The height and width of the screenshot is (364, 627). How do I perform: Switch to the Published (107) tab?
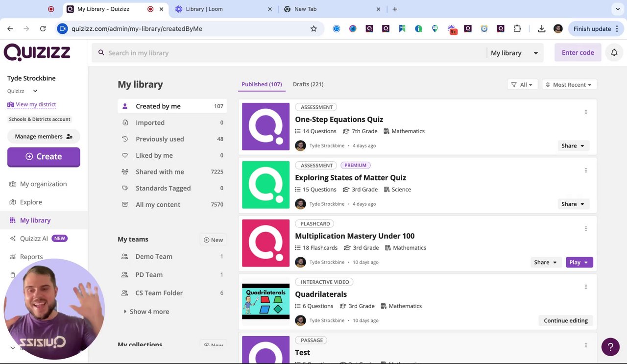[262, 84]
